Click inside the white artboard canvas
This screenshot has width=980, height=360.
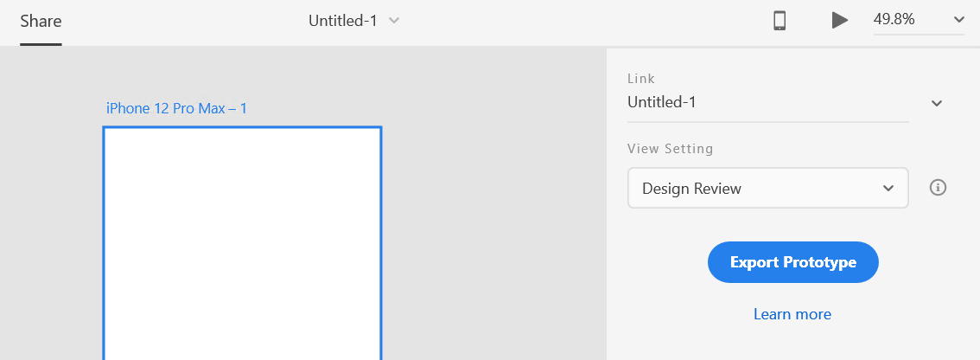[242, 244]
